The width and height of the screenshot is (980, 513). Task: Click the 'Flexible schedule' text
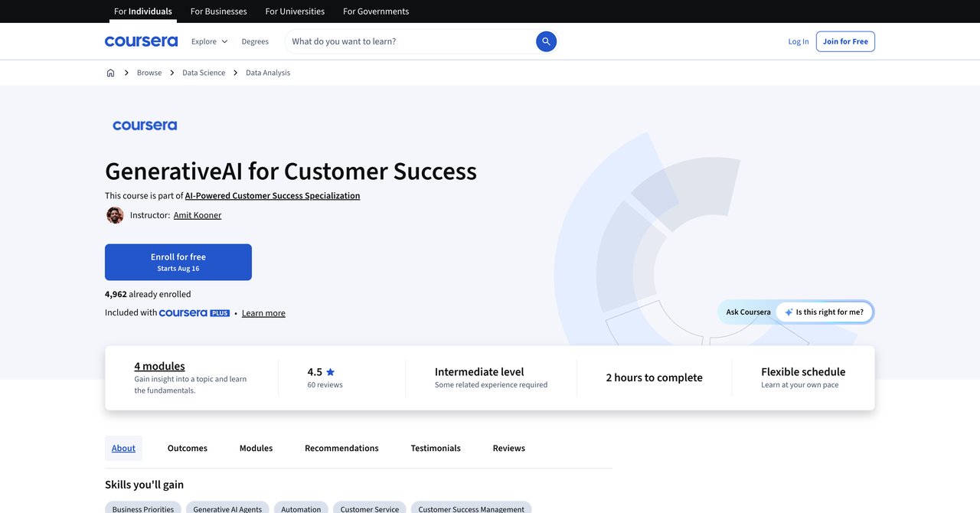(803, 372)
